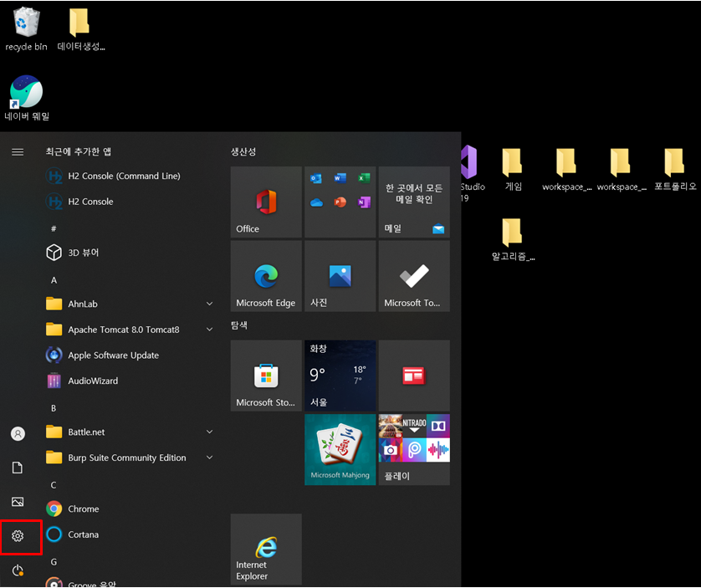This screenshot has height=588, width=701.
Task: Click the 생산성 group title
Action: [243, 151]
